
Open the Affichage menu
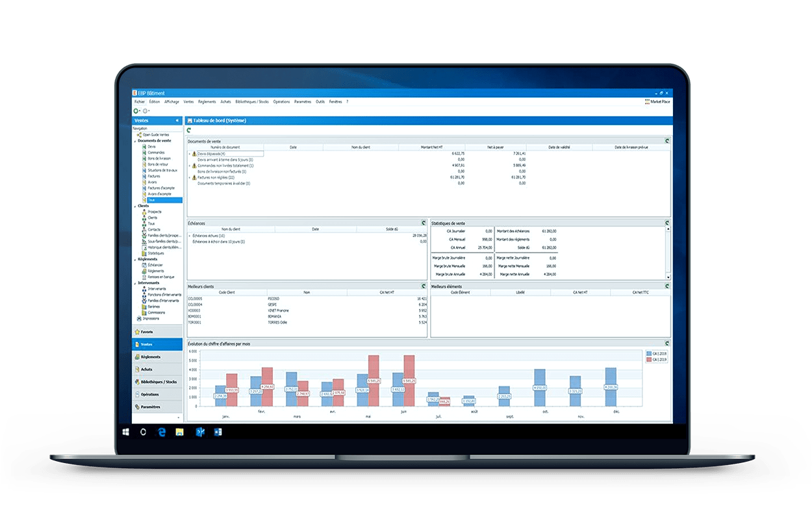coord(171,102)
